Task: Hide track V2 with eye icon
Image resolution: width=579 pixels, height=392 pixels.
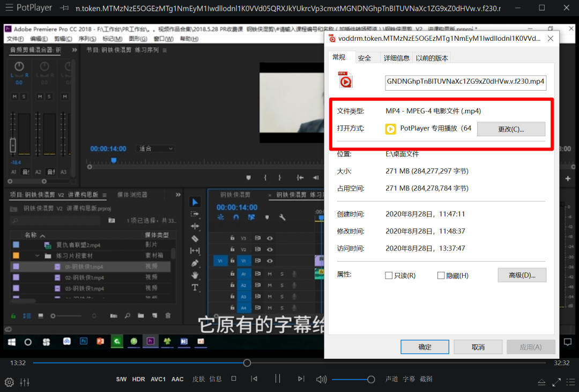Action: (x=270, y=249)
